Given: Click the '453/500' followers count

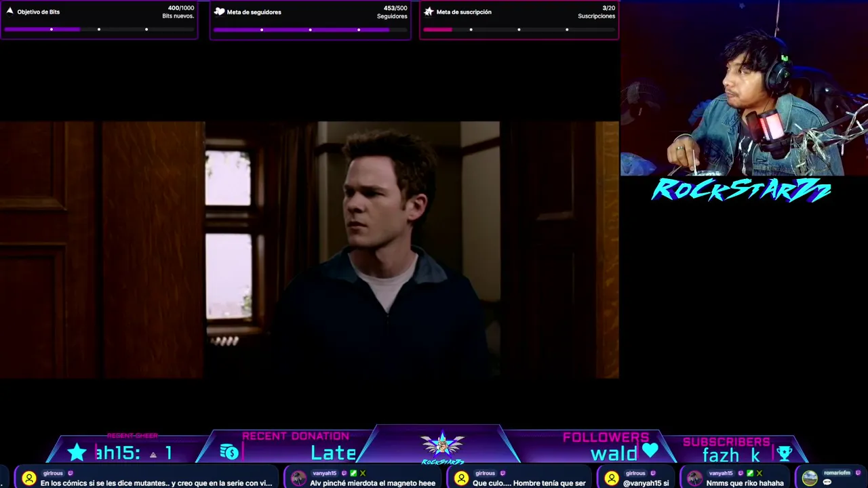Looking at the screenshot, I should [x=395, y=8].
